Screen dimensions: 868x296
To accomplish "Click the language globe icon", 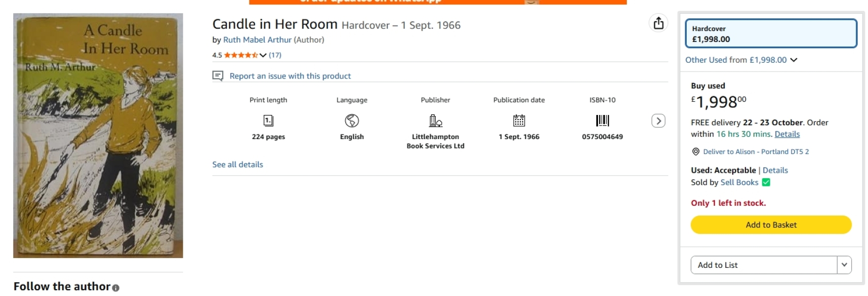I will coord(352,121).
